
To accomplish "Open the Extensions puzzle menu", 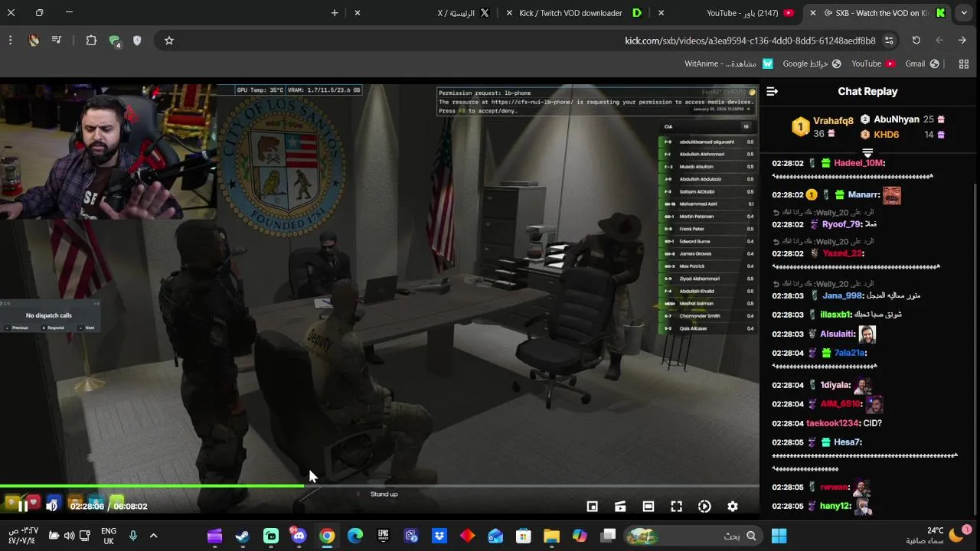I will 91,41.
